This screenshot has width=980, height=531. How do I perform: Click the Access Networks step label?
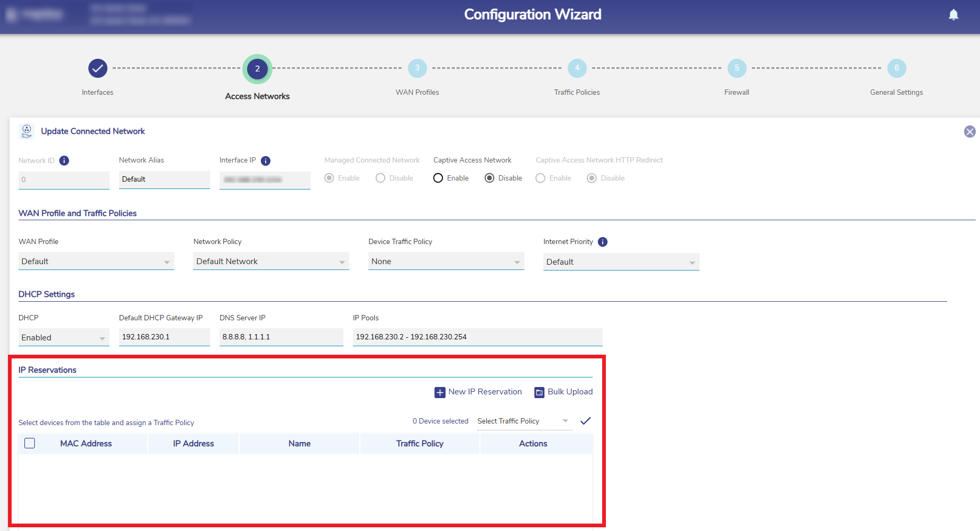point(258,96)
